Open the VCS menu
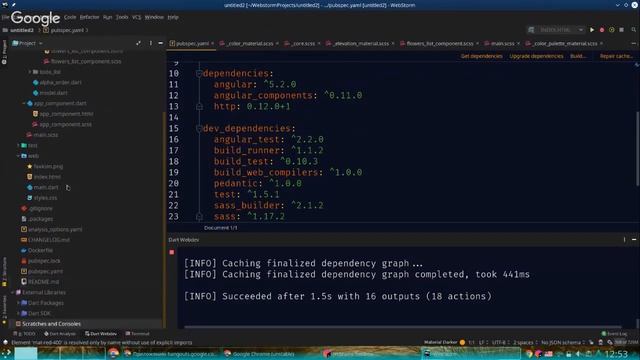Viewport: 640px width, 360px height. click(x=136, y=17)
